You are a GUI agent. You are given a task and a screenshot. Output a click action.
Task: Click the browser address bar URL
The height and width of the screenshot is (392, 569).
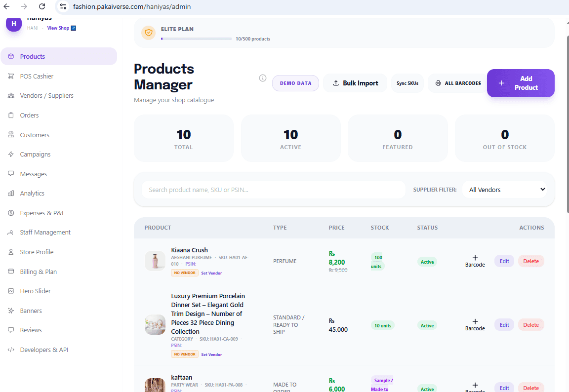[132, 6]
